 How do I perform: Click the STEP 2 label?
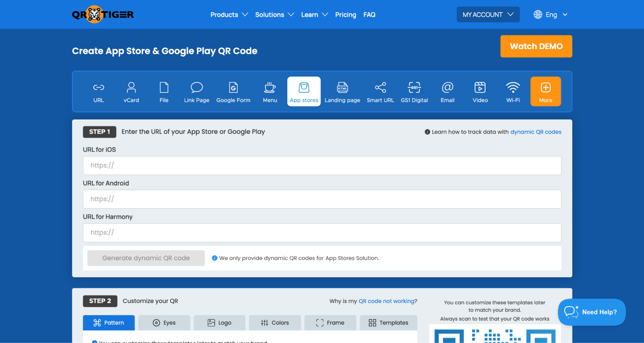click(100, 301)
